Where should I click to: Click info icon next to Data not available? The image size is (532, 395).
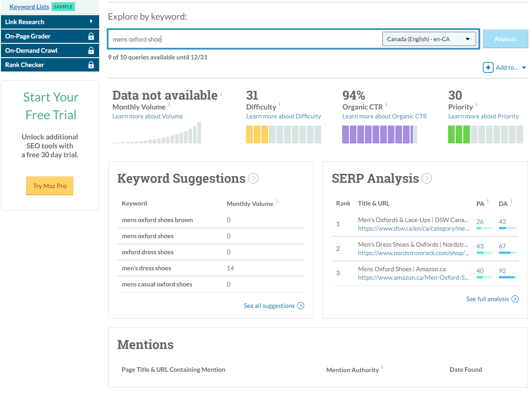pos(221,94)
